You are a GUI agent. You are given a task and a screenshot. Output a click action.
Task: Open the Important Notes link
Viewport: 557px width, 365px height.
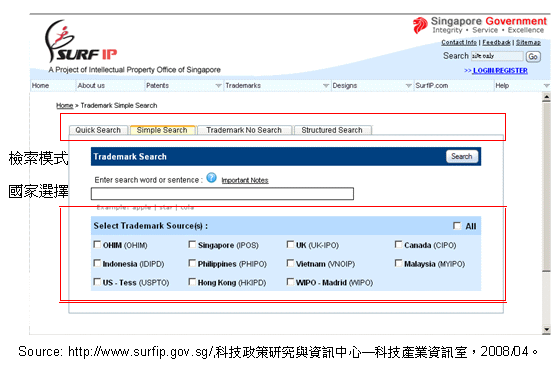(x=245, y=180)
